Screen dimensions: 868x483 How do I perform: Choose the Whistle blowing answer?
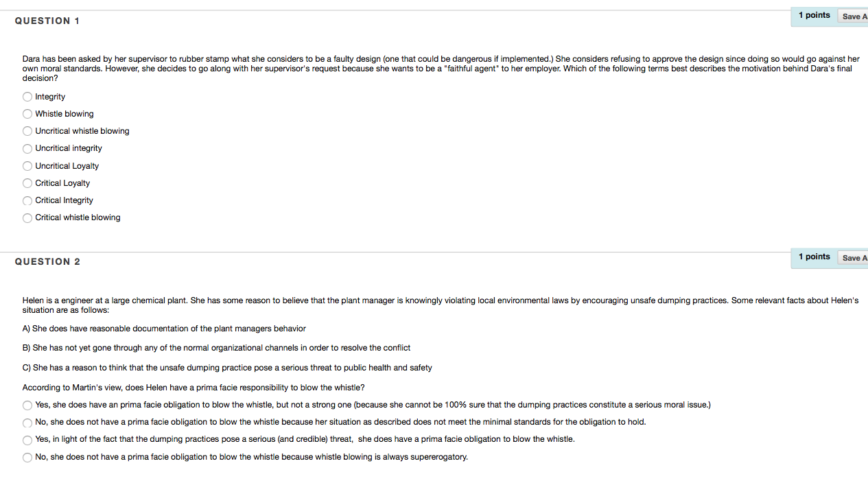(27, 114)
